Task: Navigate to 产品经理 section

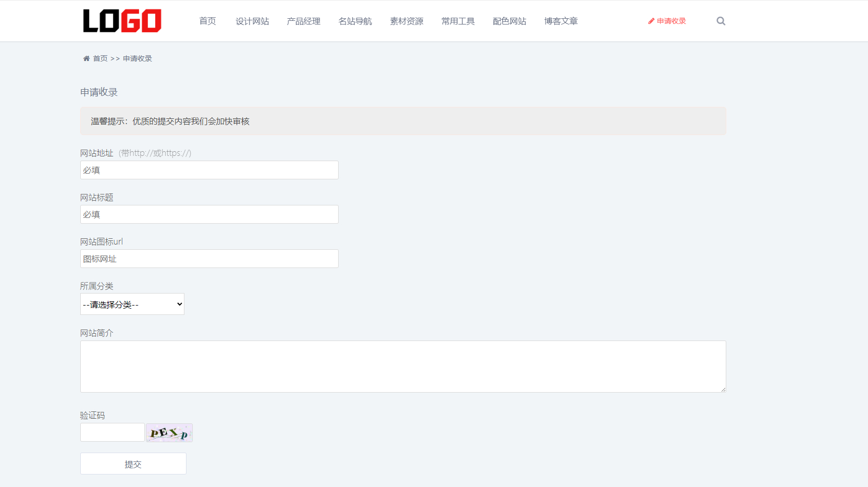Action: click(304, 21)
